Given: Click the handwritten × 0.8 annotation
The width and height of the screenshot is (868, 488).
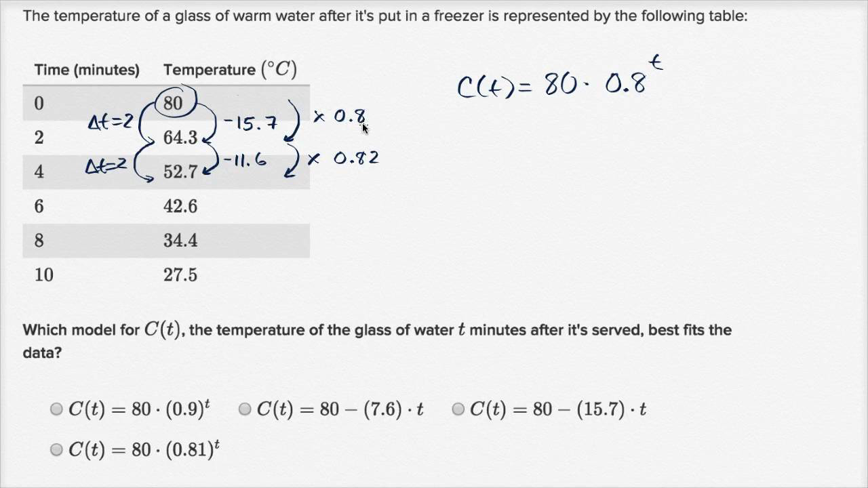Looking at the screenshot, I should 340,117.
